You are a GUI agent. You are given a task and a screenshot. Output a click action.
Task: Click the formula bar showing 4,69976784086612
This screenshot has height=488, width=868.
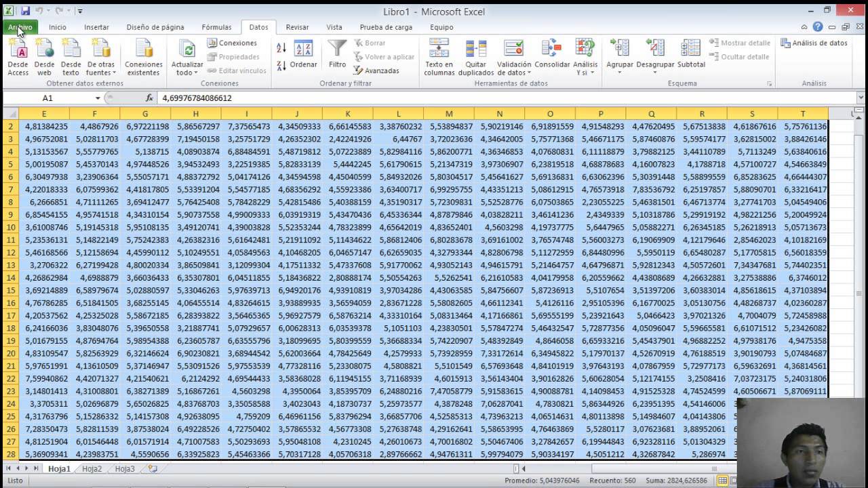point(506,98)
